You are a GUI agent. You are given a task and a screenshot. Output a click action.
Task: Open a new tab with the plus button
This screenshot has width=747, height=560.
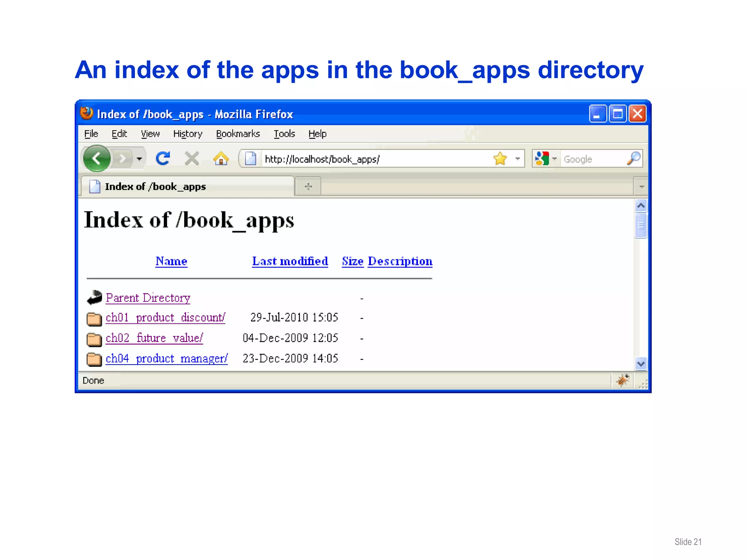tap(308, 186)
